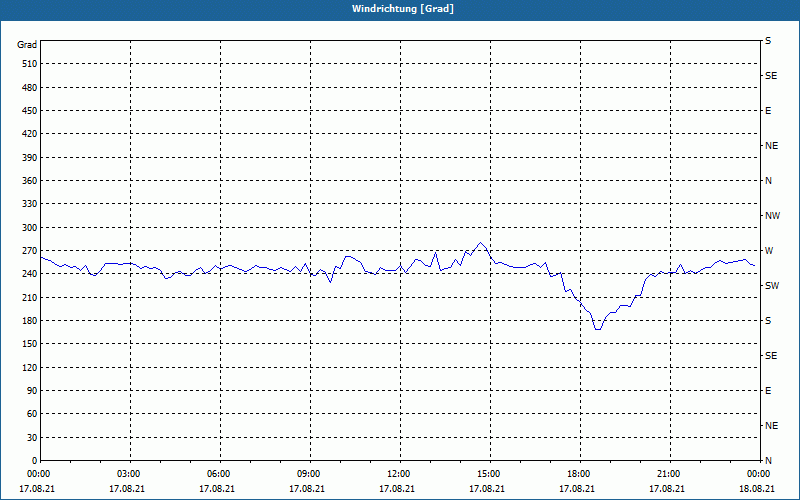
Task: Click the 15:00 time axis label
Action: point(488,474)
